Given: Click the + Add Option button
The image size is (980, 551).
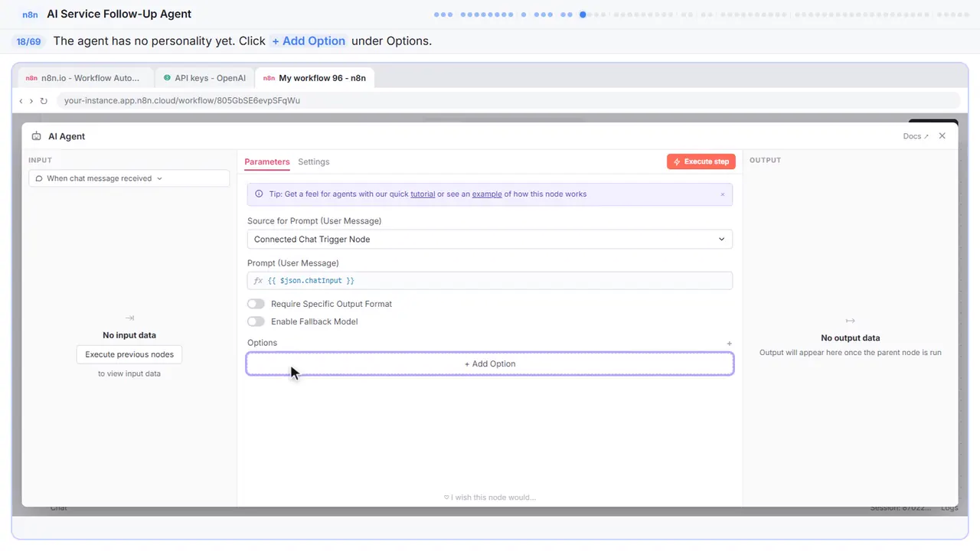Looking at the screenshot, I should tap(490, 364).
